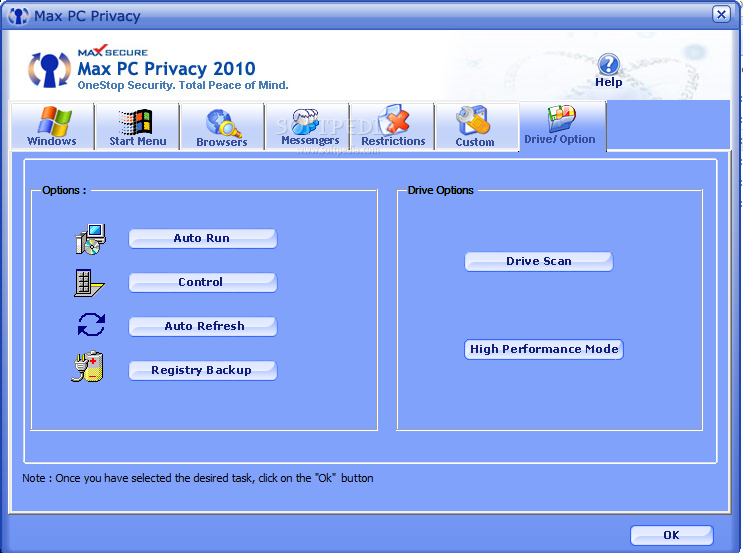Click the Max PC Privacy keyhole logo

click(49, 70)
